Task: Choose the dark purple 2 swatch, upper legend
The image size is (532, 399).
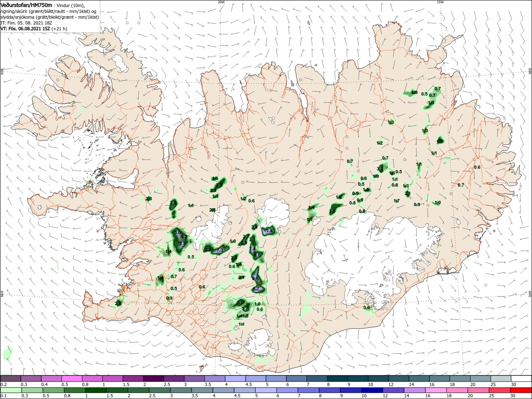Action: [x=154, y=379]
